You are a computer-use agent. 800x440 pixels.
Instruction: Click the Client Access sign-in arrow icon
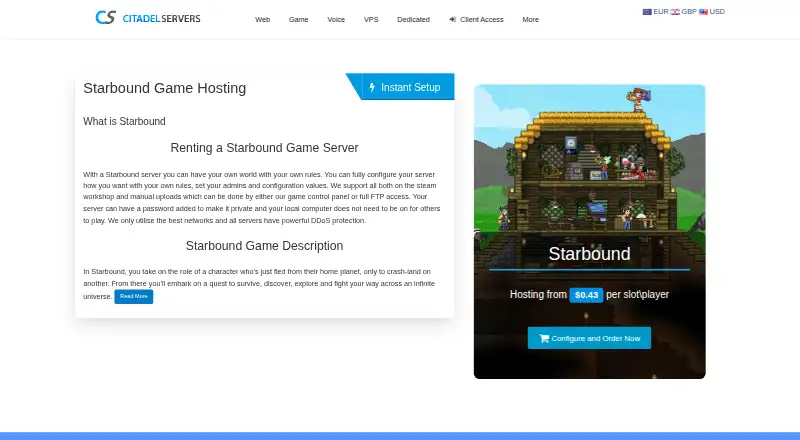click(x=453, y=19)
